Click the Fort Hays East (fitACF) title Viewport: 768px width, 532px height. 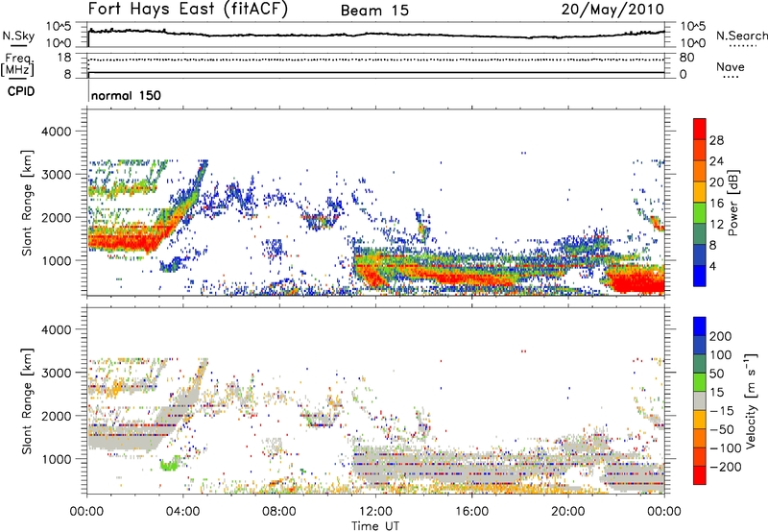[x=187, y=10]
